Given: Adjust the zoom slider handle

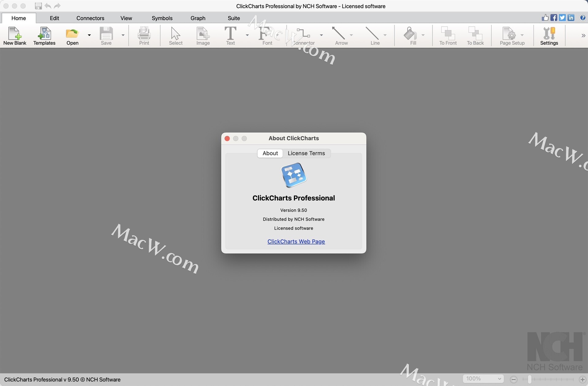Looking at the screenshot, I should 529,380.
